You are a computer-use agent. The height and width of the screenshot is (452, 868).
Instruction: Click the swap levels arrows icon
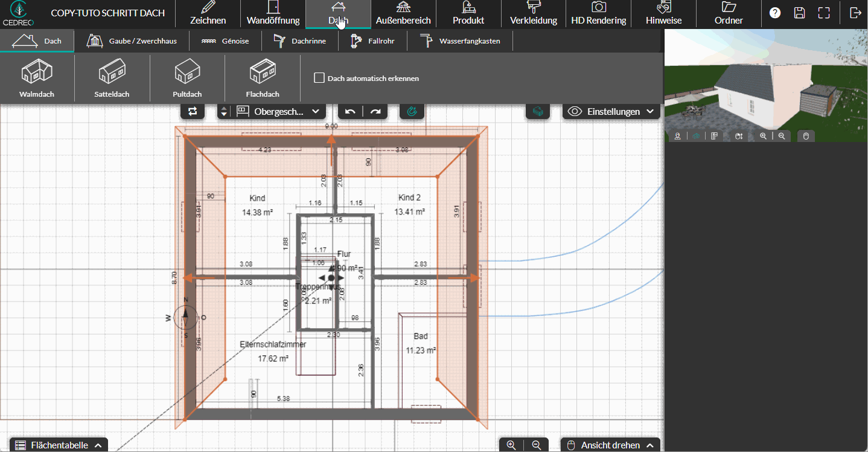point(193,111)
